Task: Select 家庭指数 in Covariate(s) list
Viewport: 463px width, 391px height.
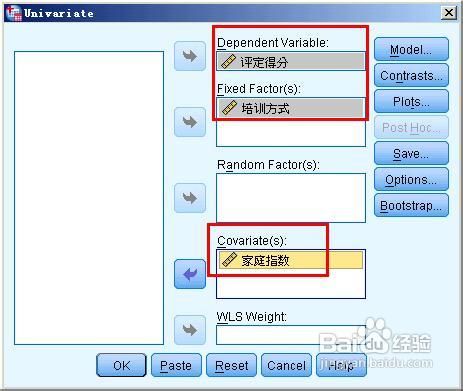Action: [x=291, y=260]
